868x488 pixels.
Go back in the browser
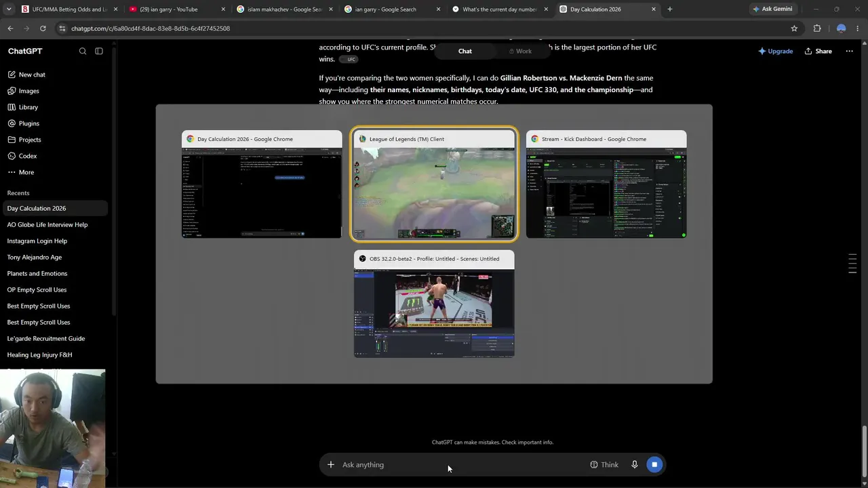click(x=10, y=28)
